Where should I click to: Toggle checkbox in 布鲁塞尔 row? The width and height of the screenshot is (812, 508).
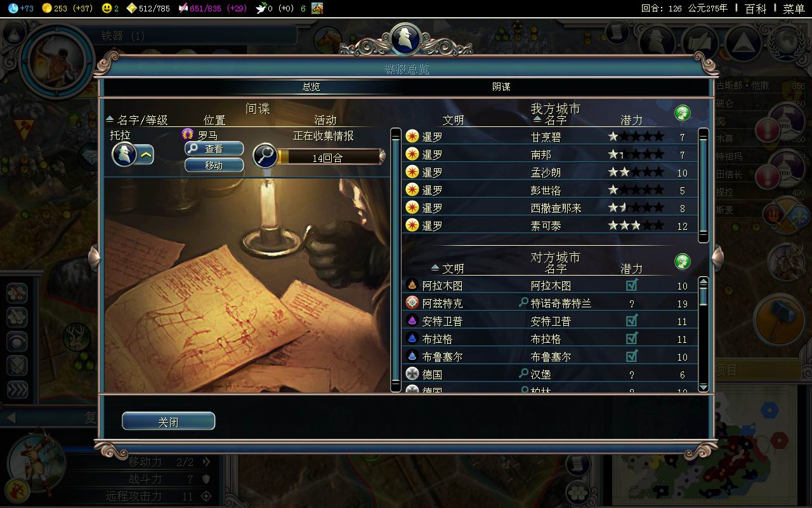[x=631, y=356]
